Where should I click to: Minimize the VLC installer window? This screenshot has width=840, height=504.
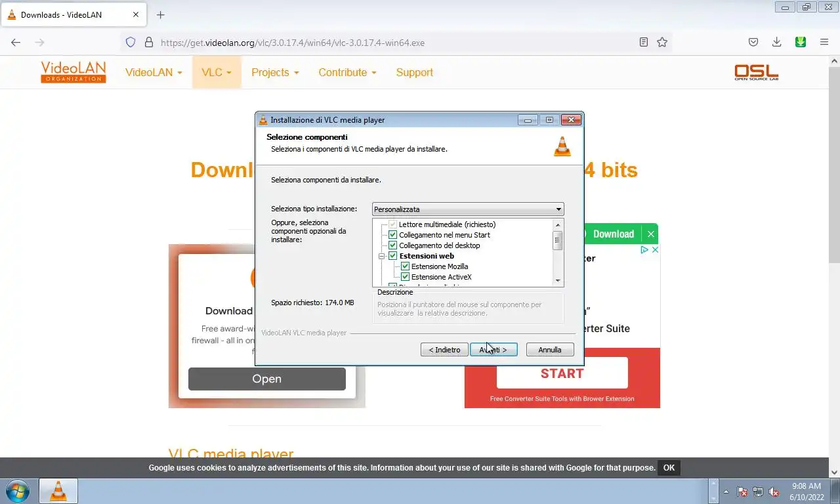tap(528, 120)
